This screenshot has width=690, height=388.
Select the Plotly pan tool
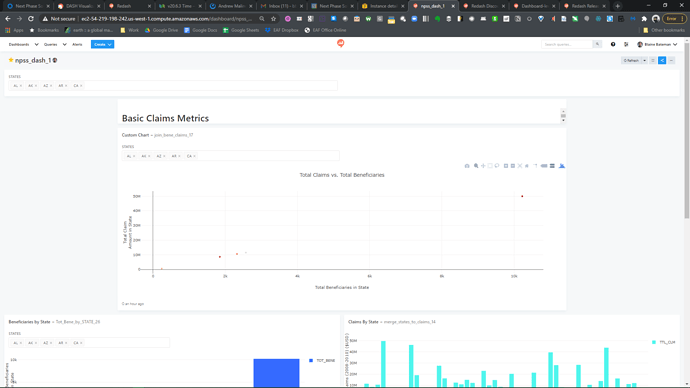(x=483, y=166)
